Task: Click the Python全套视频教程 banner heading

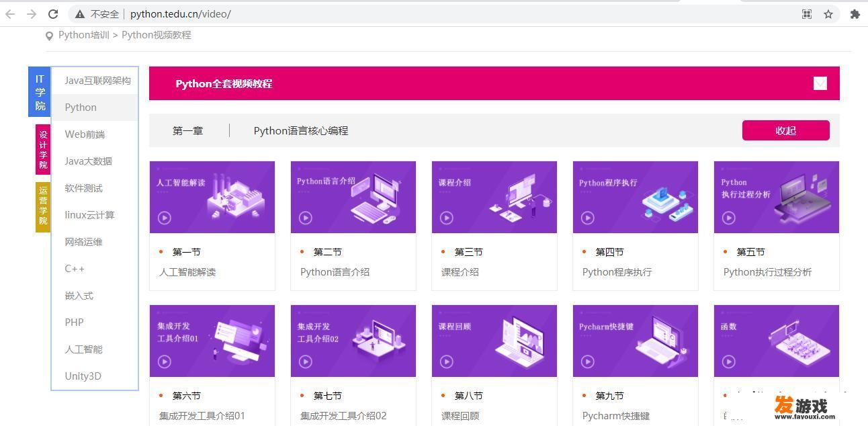Action: pyautogui.click(x=224, y=84)
